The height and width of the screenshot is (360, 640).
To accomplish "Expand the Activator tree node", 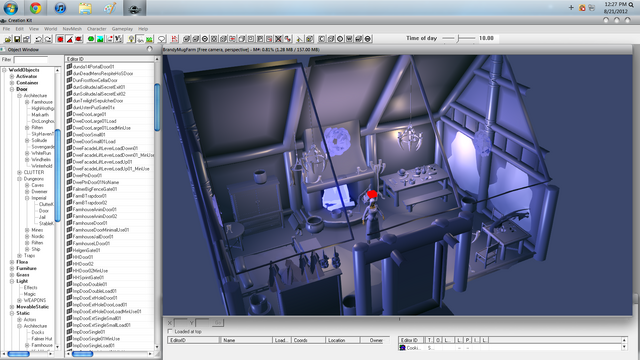I will point(12,76).
